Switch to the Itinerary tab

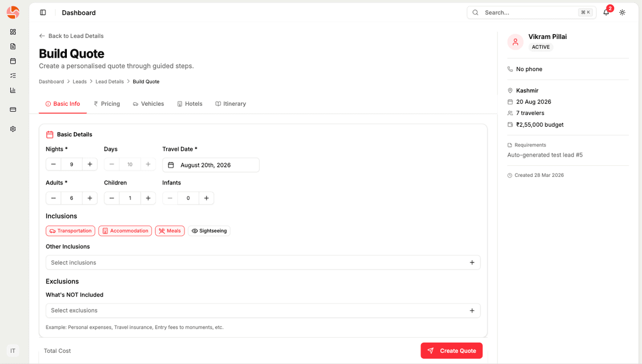click(231, 104)
